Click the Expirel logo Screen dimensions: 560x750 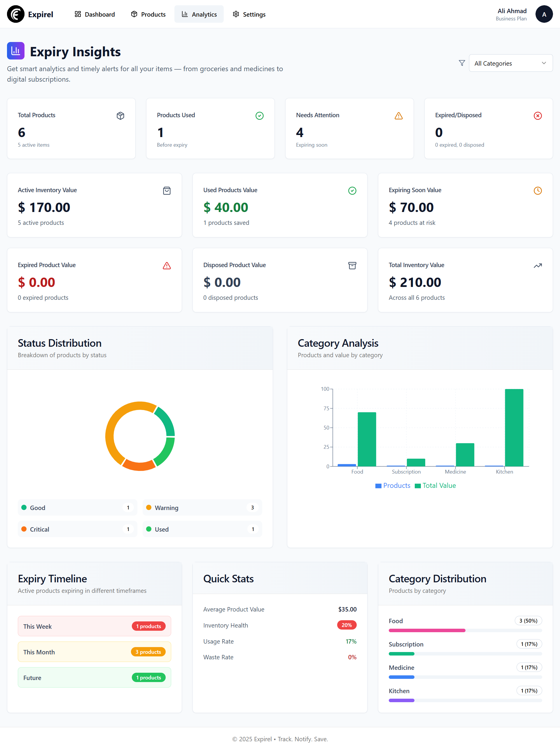point(30,14)
